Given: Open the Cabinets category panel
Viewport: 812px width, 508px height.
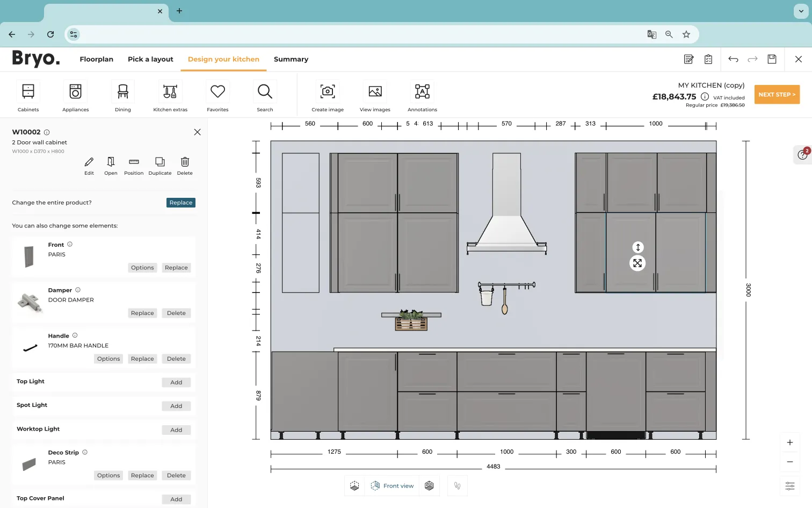Looking at the screenshot, I should tap(28, 95).
